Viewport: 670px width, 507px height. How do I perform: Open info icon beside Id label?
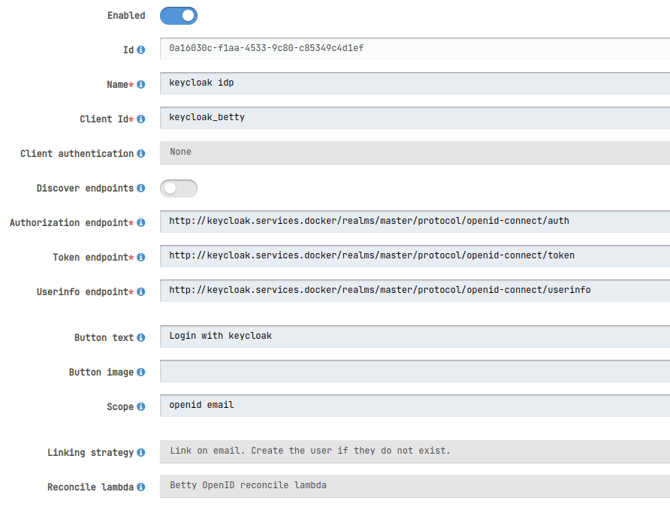click(141, 50)
